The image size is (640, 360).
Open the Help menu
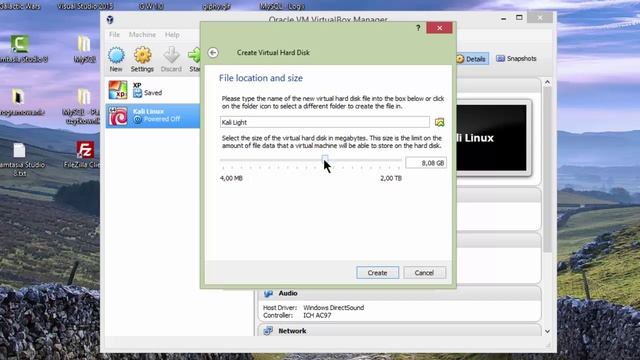coord(172,35)
